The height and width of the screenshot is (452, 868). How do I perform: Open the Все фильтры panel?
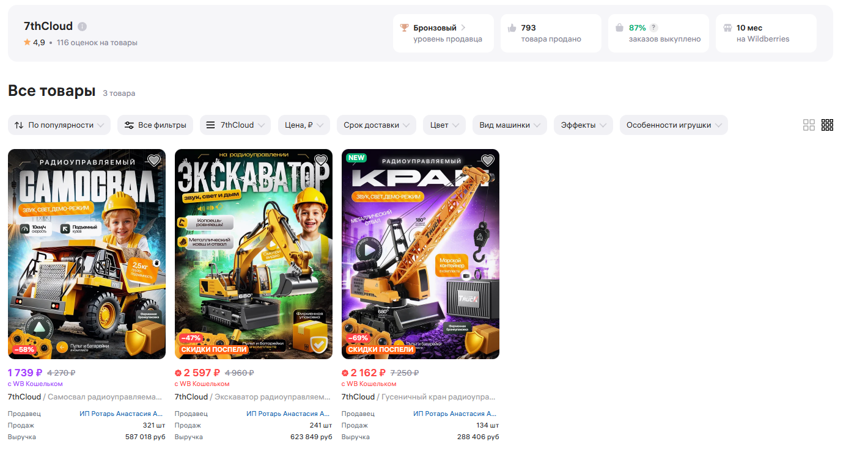pos(155,125)
